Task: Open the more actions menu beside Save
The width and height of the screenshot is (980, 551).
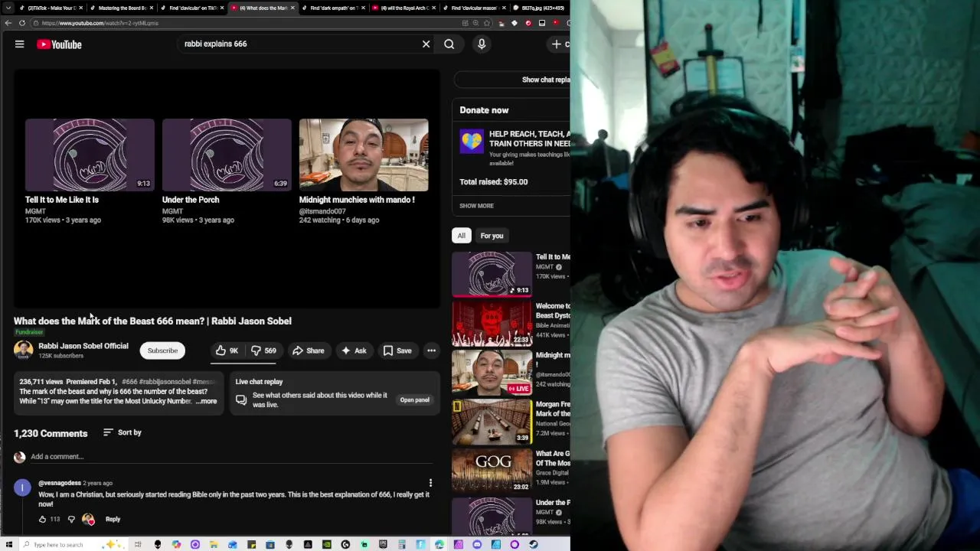Action: (432, 350)
